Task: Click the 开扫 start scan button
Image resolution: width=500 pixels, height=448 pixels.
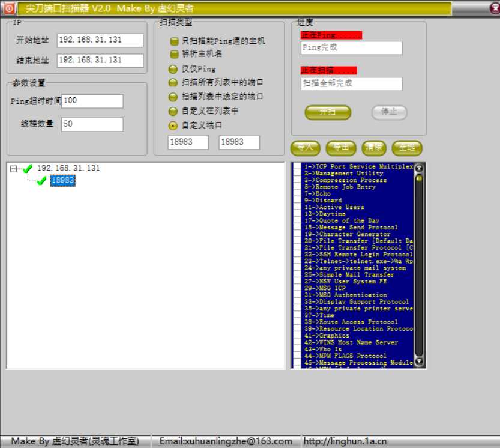Action: (328, 112)
